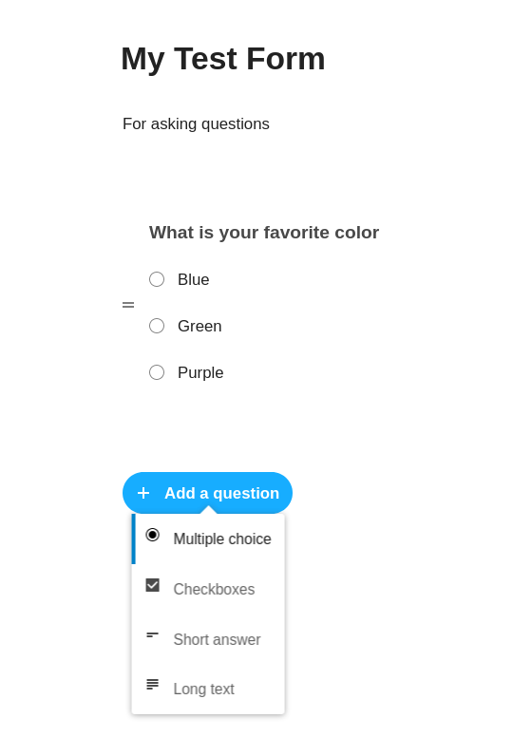Viewport: 532px width, 756px height.
Task: Edit the For asking questions description
Action: (x=196, y=123)
